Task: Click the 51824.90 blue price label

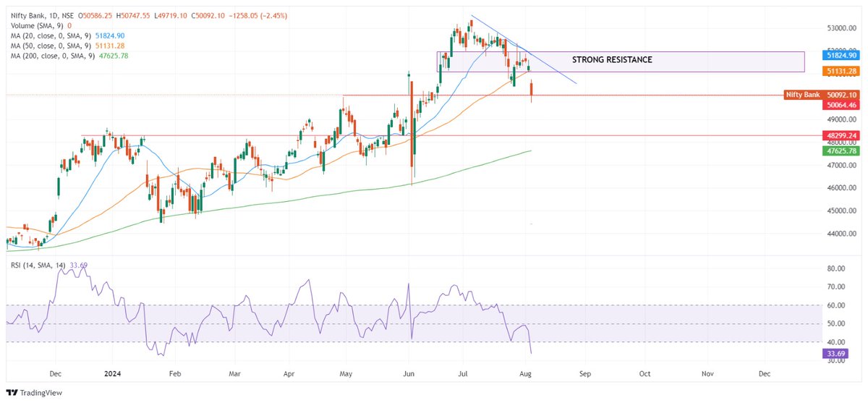Action: [841, 55]
